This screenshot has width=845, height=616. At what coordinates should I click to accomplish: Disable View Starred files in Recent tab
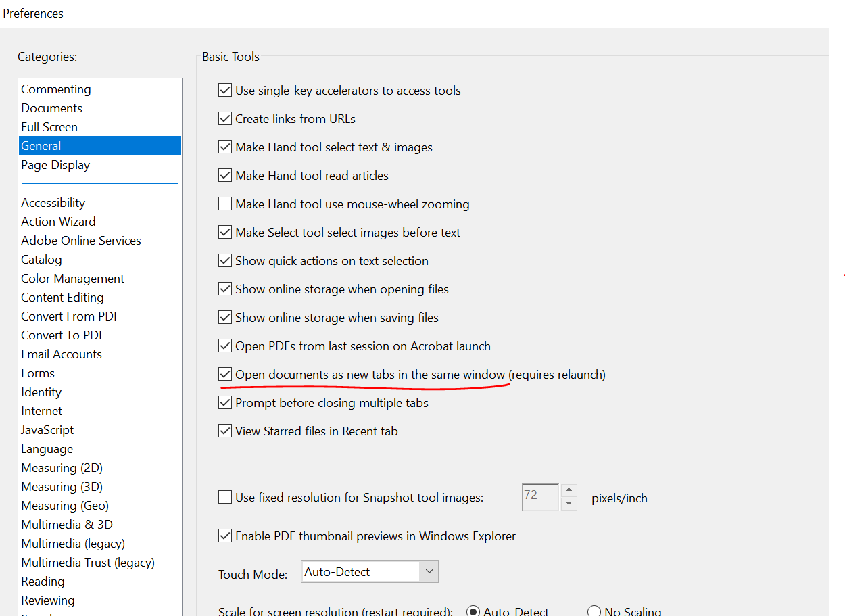225,431
